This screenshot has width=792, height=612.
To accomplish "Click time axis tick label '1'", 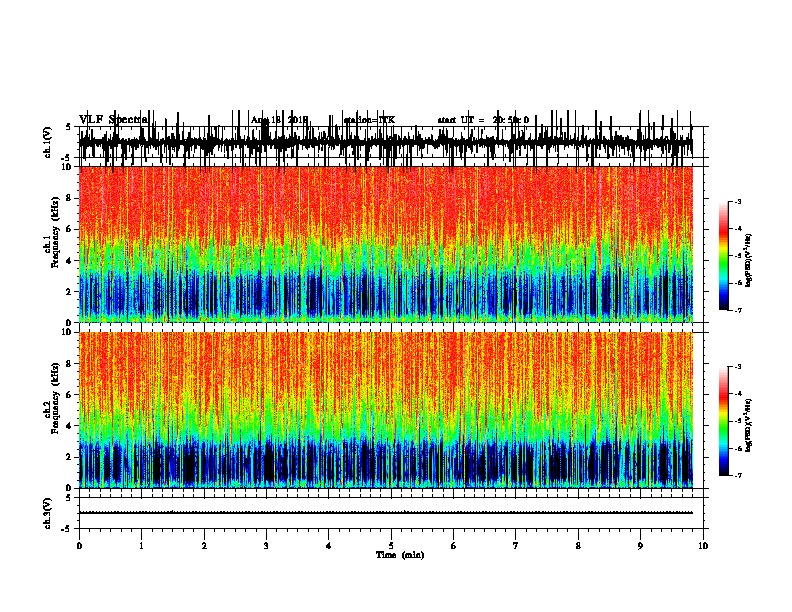I will point(141,546).
